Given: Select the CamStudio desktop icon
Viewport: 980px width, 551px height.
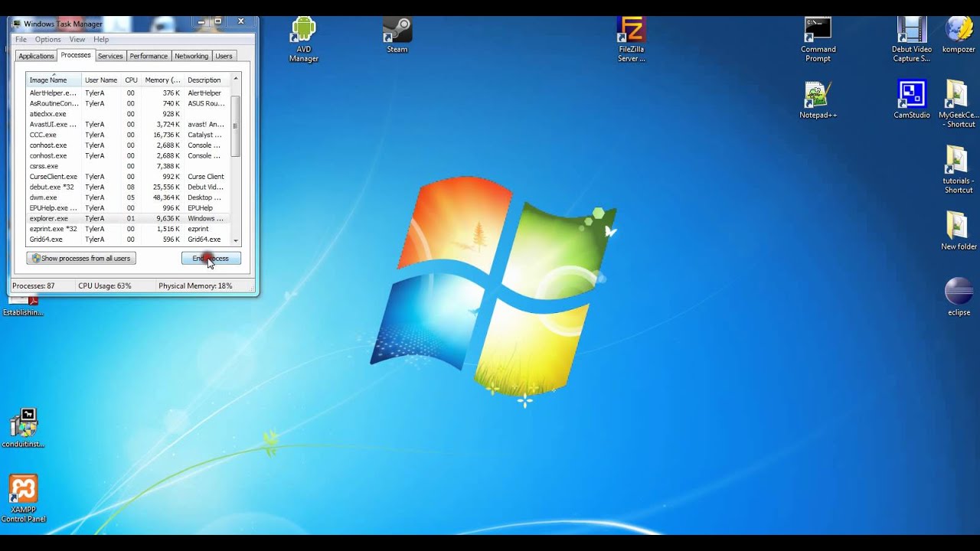Looking at the screenshot, I should point(912,100).
